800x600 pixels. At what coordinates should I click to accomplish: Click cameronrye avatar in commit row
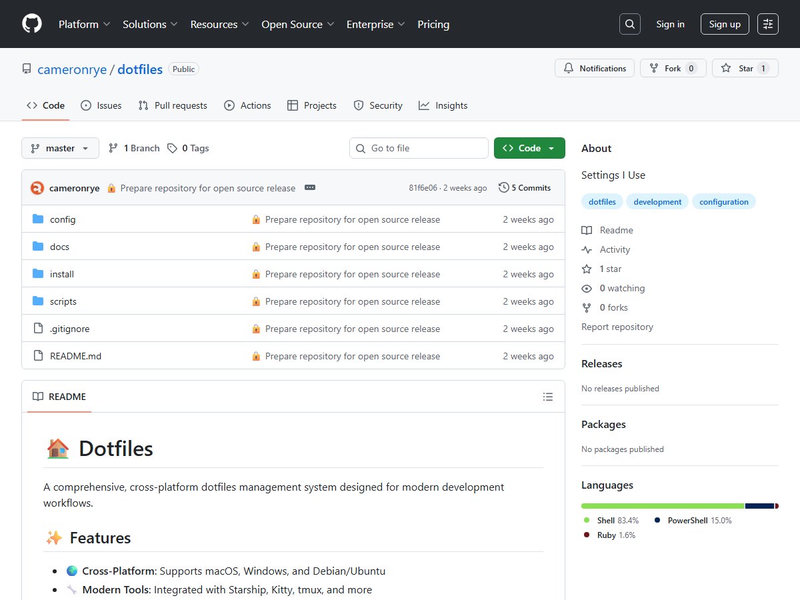[37, 188]
